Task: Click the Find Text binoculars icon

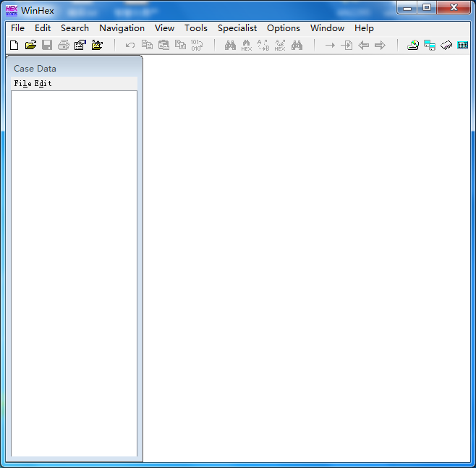Action: 230,46
